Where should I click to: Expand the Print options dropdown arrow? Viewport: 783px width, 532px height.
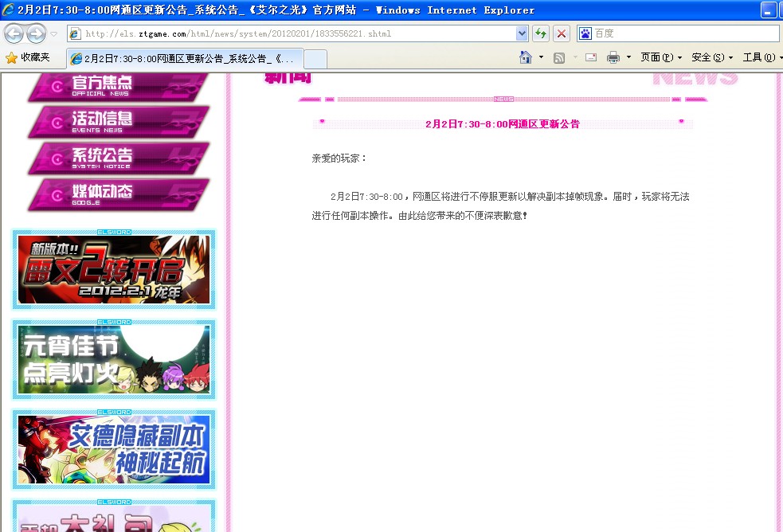click(628, 57)
